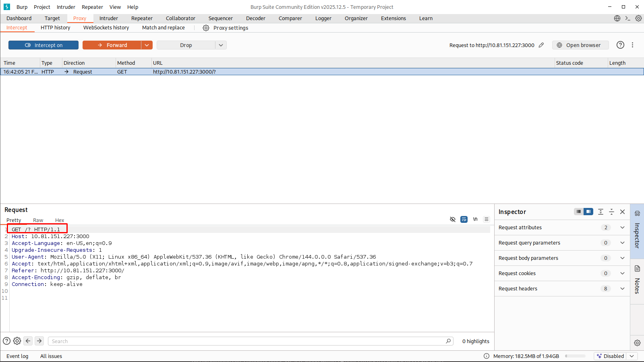Click the Burp Suite logo icon
The image size is (644, 362).
pos(6,7)
